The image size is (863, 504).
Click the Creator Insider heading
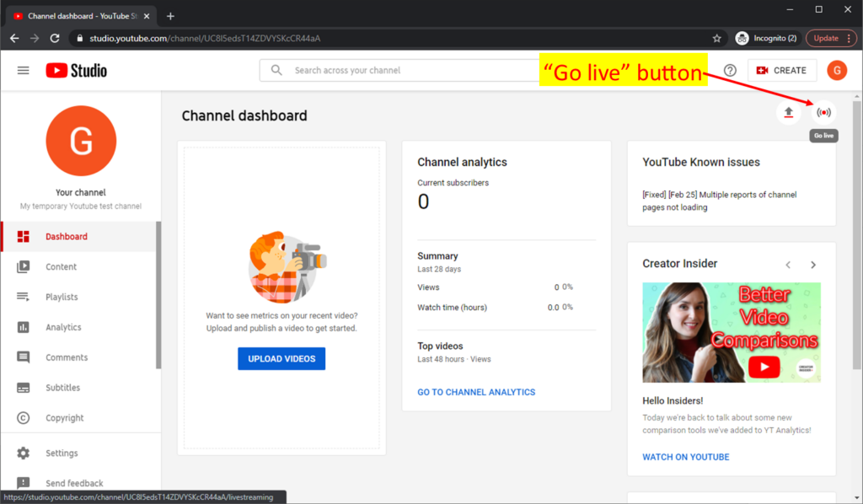(x=680, y=264)
